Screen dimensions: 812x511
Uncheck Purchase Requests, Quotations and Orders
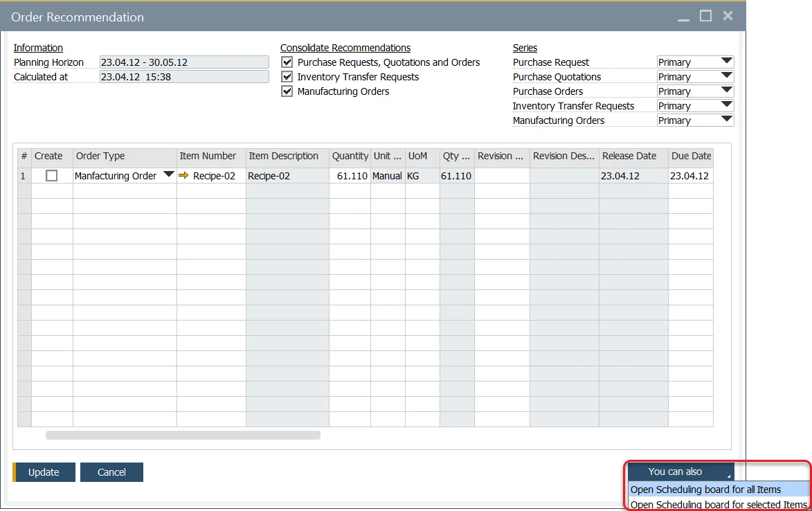(x=287, y=62)
